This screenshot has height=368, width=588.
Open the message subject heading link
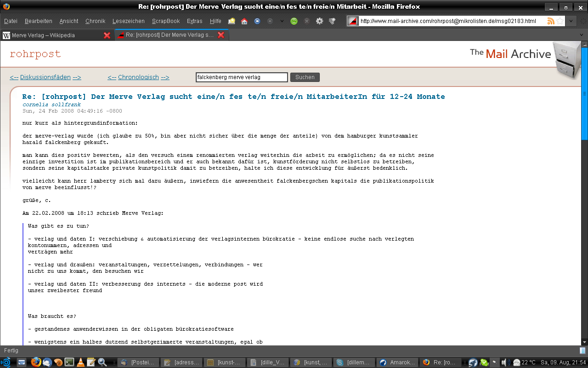click(233, 97)
